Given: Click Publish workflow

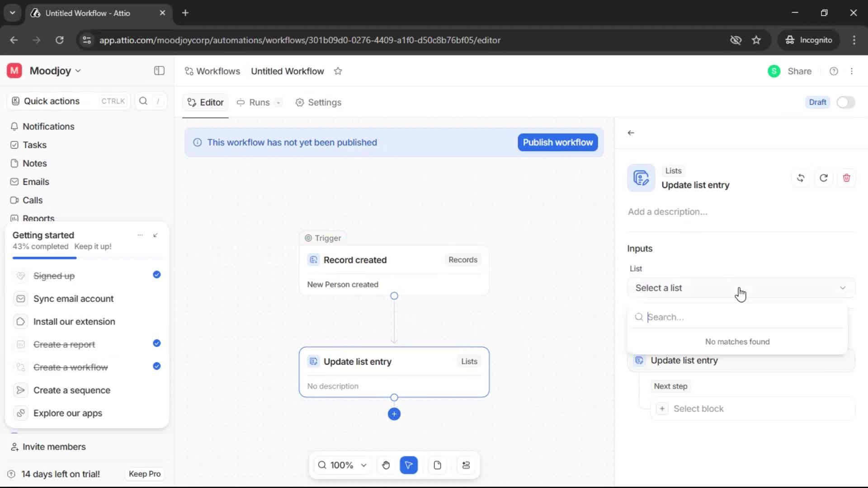Looking at the screenshot, I should [x=557, y=142].
